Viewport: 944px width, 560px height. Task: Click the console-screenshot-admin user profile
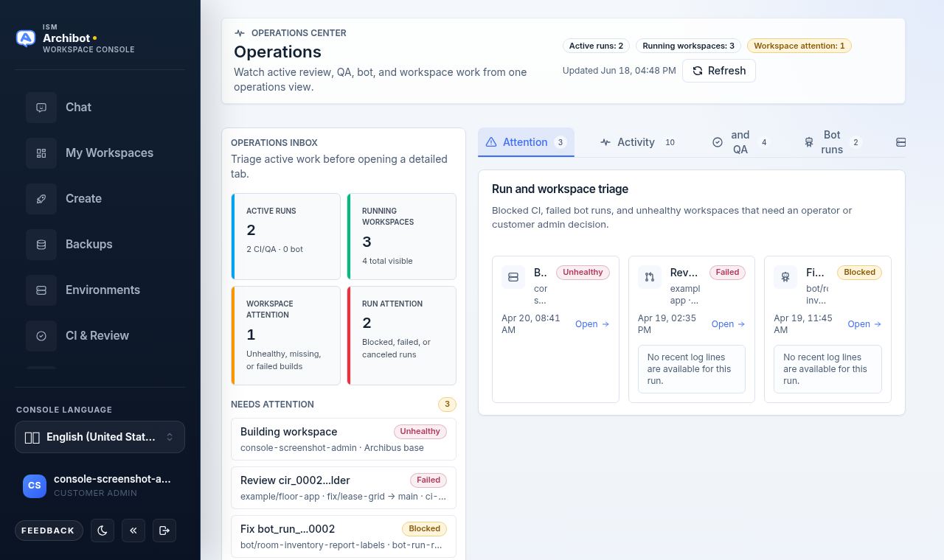click(x=100, y=486)
